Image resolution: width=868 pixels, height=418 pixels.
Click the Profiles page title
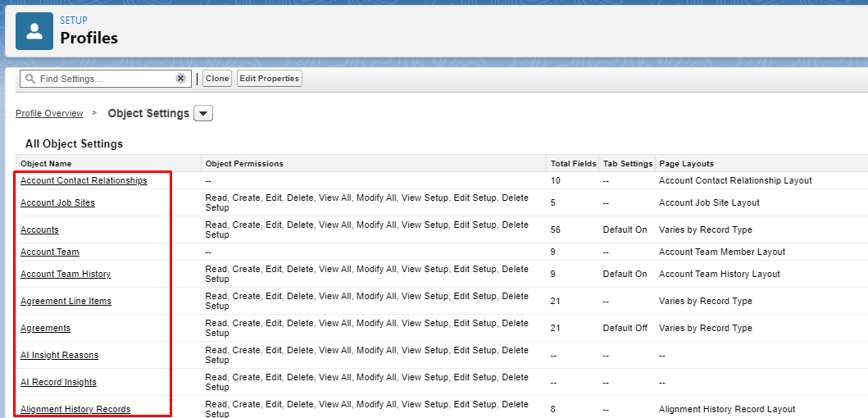click(x=89, y=39)
